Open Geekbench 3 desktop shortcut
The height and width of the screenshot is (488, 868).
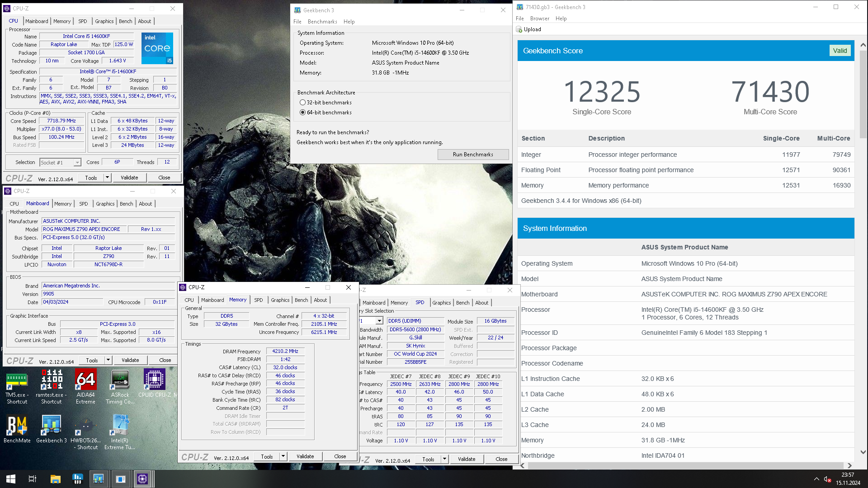point(52,429)
